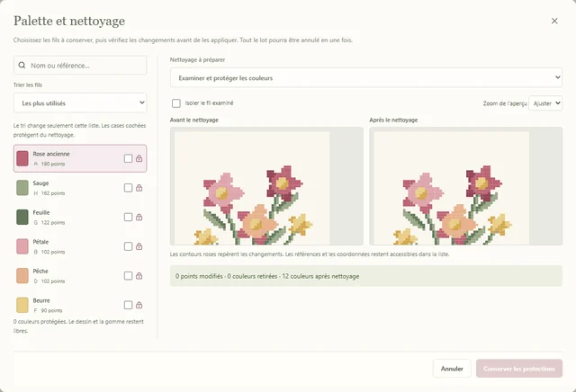Click the Après le nettoyage preview
Screen dimensions: 576x392
click(x=466, y=186)
